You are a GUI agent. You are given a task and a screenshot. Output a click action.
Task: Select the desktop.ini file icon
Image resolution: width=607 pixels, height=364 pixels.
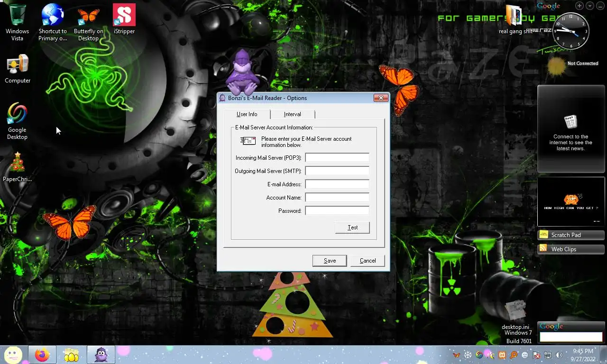click(515, 310)
